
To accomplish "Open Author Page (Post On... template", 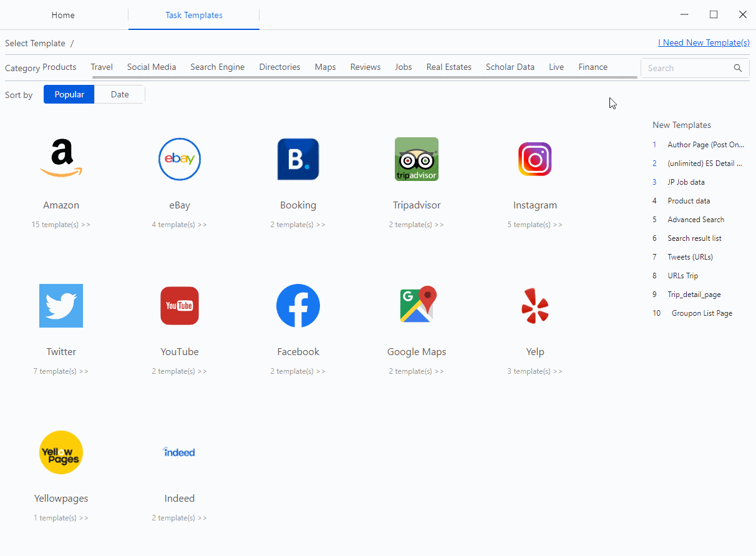I will pos(706,145).
